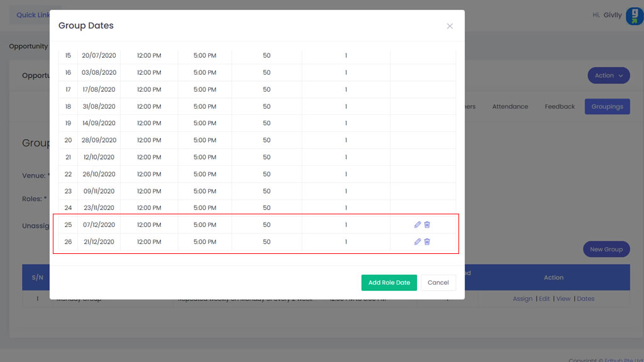
Task: Click trash icon for row 26
Action: (x=427, y=242)
